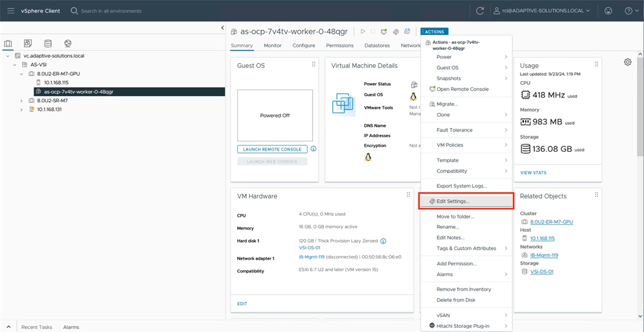
Task: Open the summary settings gear icon
Action: [627, 62]
